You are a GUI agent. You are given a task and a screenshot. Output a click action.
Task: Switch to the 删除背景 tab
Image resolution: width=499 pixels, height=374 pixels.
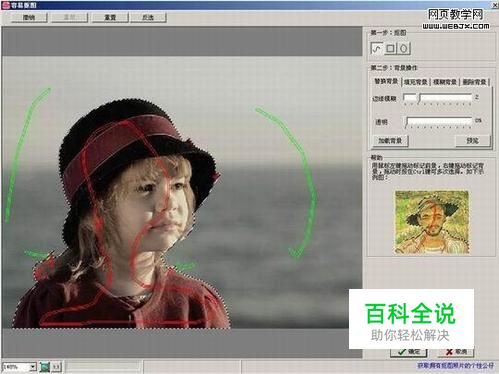[474, 82]
